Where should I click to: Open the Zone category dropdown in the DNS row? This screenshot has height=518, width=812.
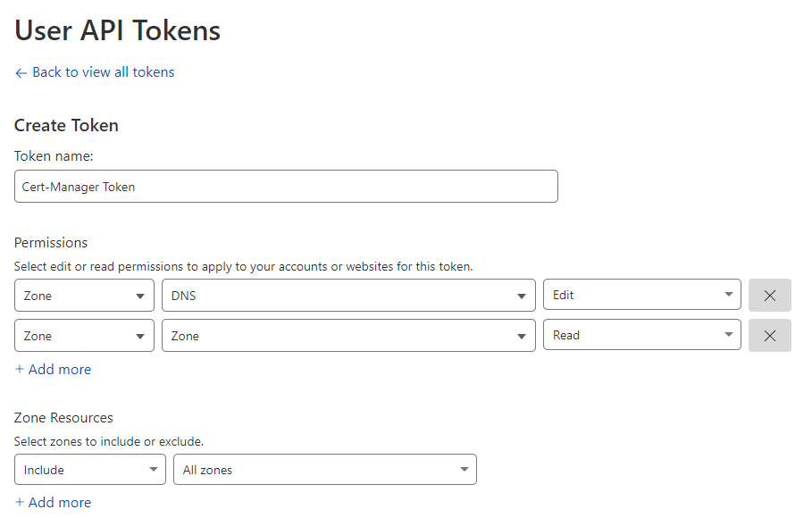84,296
